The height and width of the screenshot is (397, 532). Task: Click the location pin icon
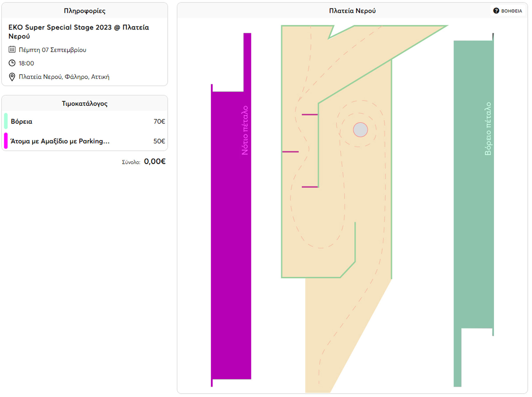pyautogui.click(x=12, y=77)
